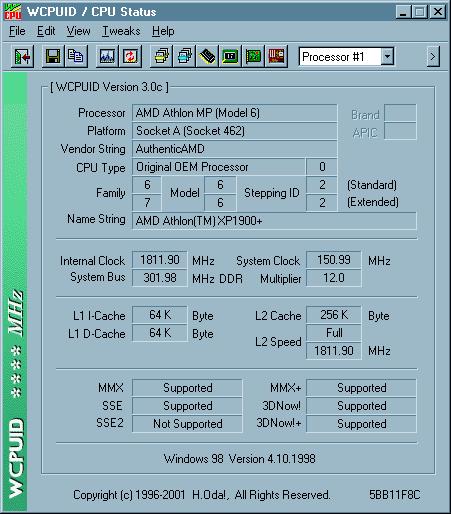Open the Help menu
Screen dimensions: 451x514
coord(163,31)
